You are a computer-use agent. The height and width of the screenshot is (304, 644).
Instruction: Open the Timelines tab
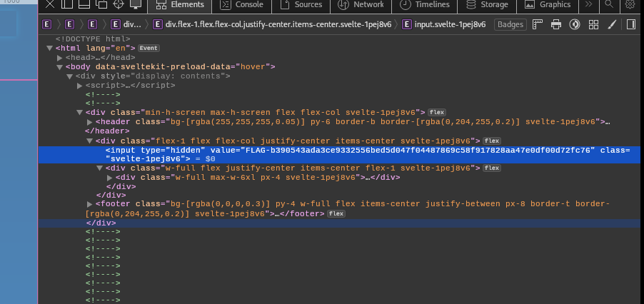(424, 5)
